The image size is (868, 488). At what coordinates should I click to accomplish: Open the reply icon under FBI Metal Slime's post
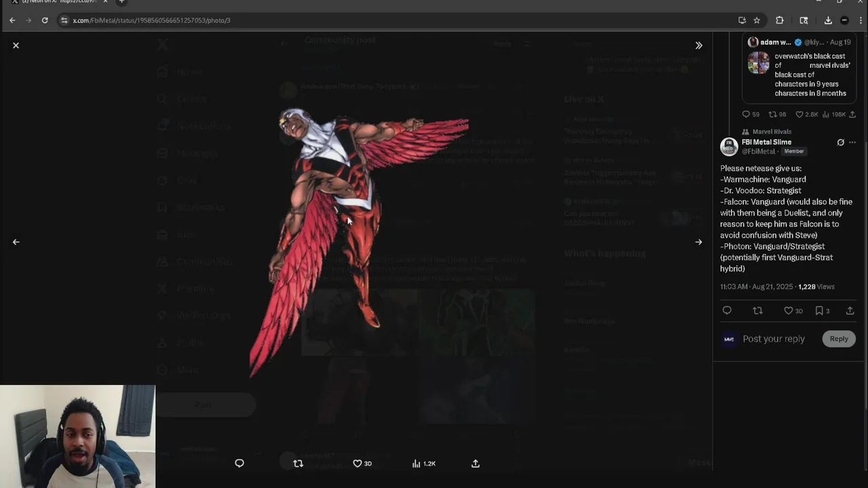(x=727, y=310)
